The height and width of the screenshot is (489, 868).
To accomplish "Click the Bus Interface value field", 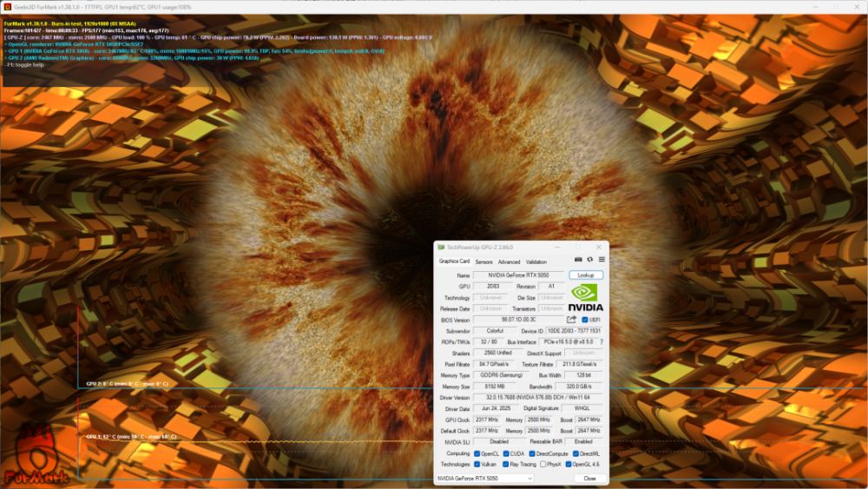I will (x=568, y=342).
